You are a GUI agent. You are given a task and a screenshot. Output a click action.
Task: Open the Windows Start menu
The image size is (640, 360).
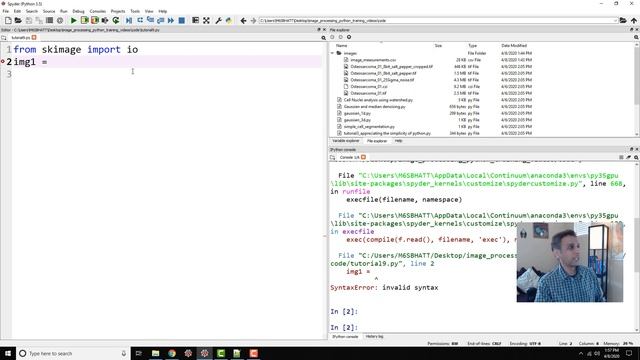pyautogui.click(x=8, y=353)
